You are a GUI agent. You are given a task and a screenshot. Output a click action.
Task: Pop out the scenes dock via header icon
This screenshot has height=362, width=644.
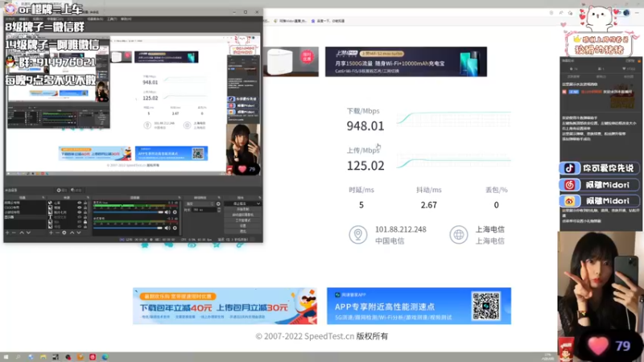[43, 197]
